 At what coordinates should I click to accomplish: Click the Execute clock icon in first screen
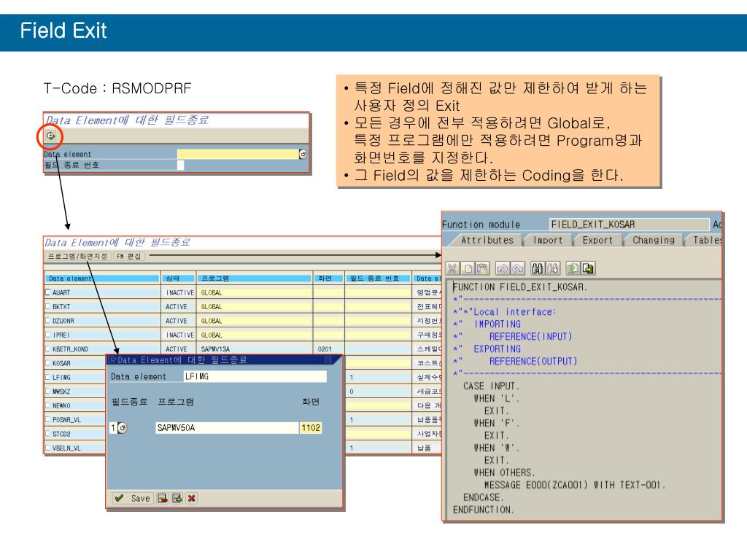coord(50,136)
